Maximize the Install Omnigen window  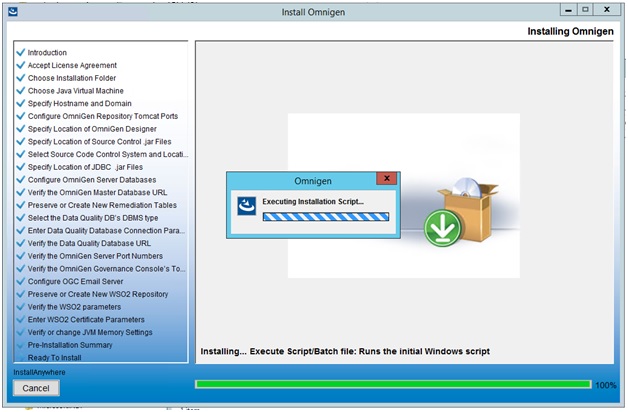coord(585,10)
